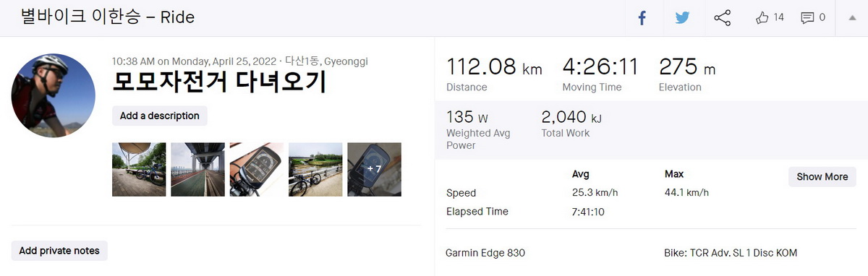
Task: Click the Add a description button
Action: [x=160, y=116]
